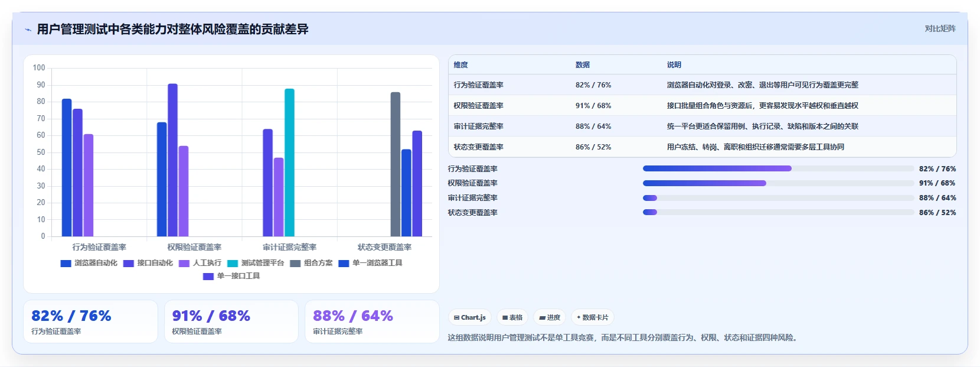Screen dimensions: 980x367
Task: Click the Chart.js tag icon
Action: [x=456, y=317]
